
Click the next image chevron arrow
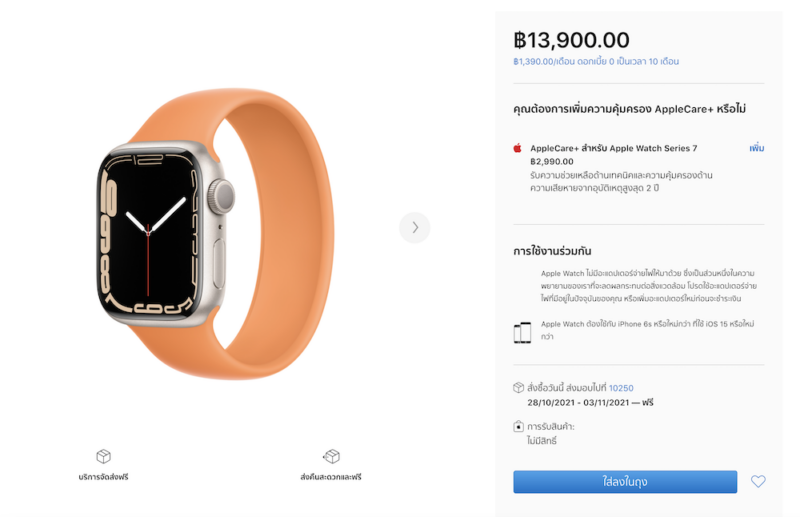[415, 228]
